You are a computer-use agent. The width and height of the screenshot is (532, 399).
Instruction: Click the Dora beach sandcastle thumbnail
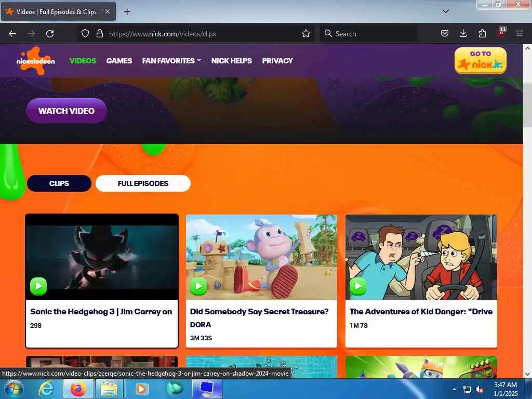point(262,257)
